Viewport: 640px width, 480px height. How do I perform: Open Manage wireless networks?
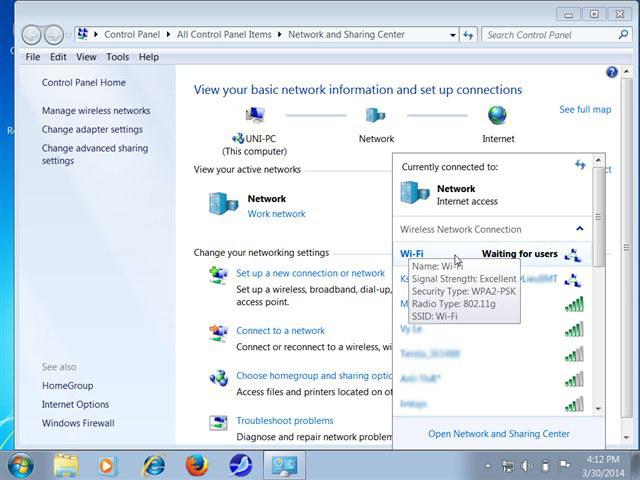(96, 111)
